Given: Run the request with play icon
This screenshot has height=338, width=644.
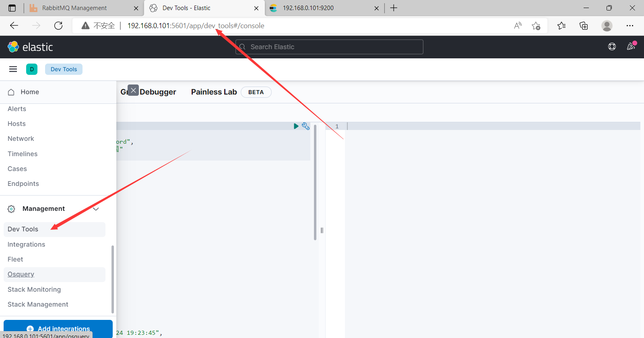Looking at the screenshot, I should 296,126.
